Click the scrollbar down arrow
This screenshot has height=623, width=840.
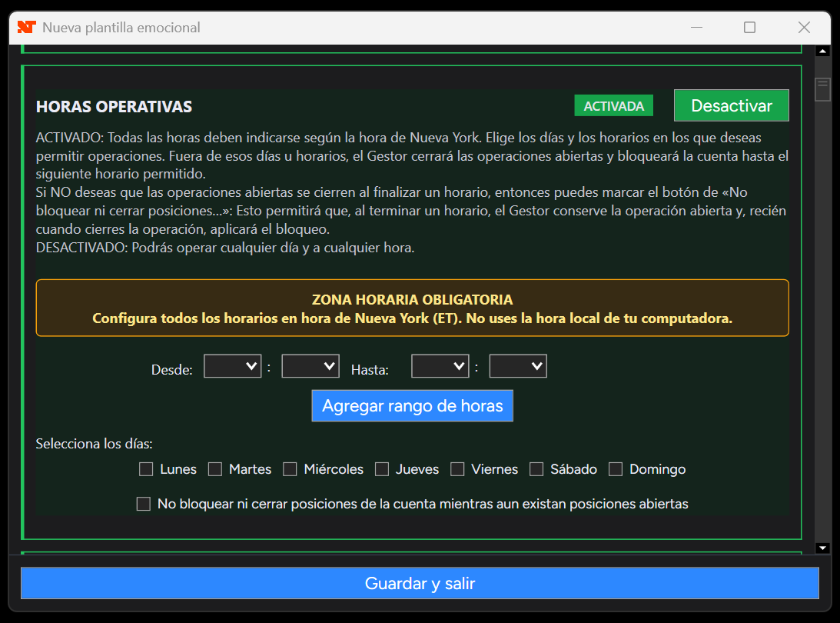(822, 548)
